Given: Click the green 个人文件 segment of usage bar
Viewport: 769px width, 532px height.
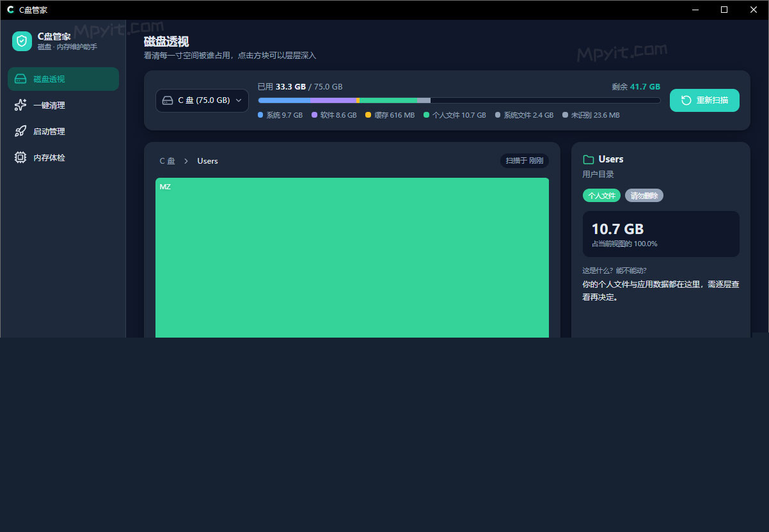Looking at the screenshot, I should pos(388,100).
